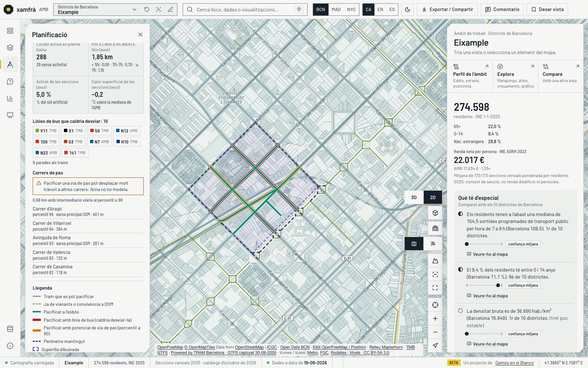Select the planning compass icon in sidebar
This screenshot has width=588, height=368.
coord(10,64)
